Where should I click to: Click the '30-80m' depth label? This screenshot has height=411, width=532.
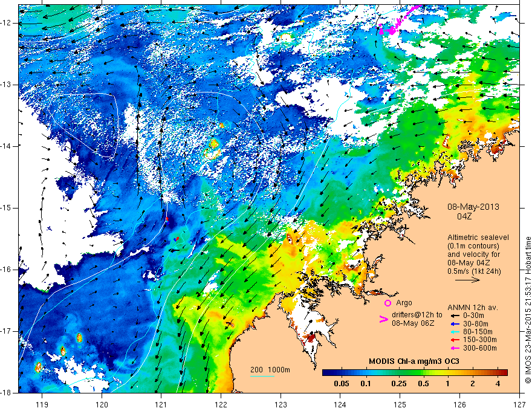click(x=476, y=324)
